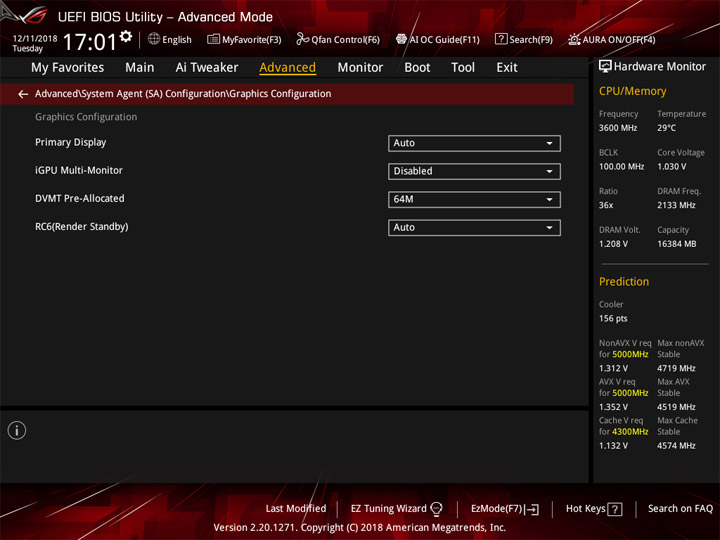Click the info circle icon
This screenshot has width=720, height=540.
(17, 430)
